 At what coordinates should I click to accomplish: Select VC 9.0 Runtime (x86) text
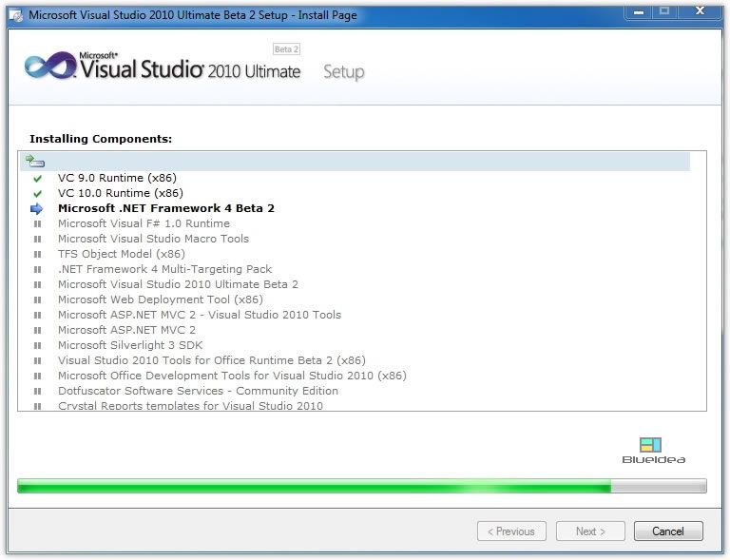point(117,179)
